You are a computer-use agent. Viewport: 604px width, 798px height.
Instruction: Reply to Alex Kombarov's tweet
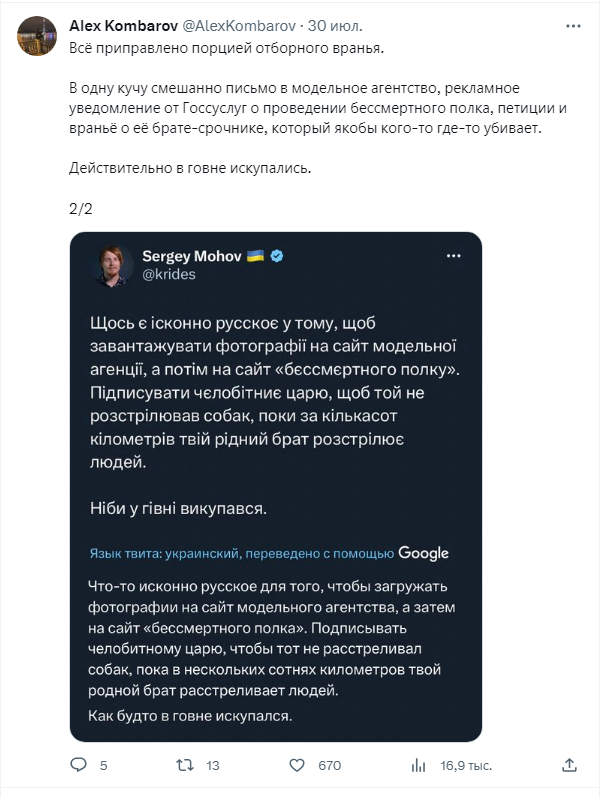(80, 765)
